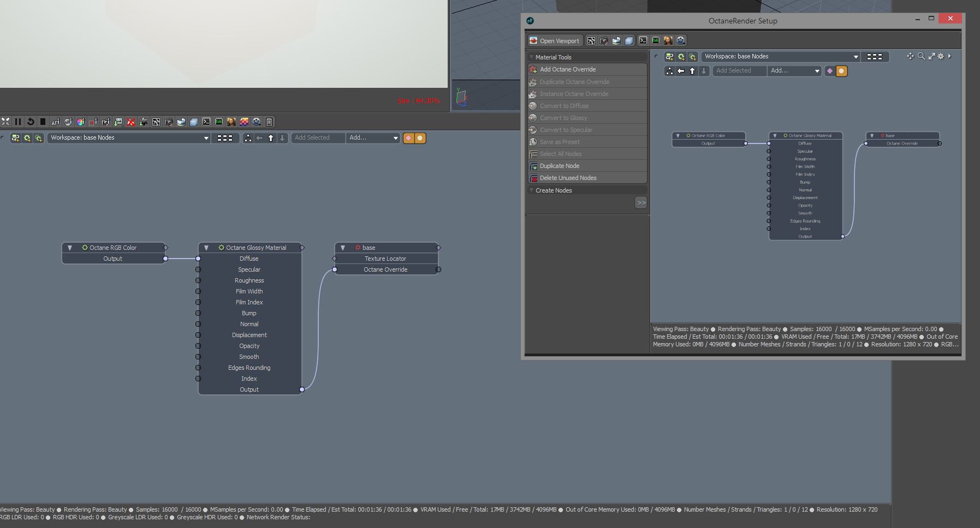The image size is (980, 528).
Task: Click Convert to Glossy
Action: [x=587, y=118]
